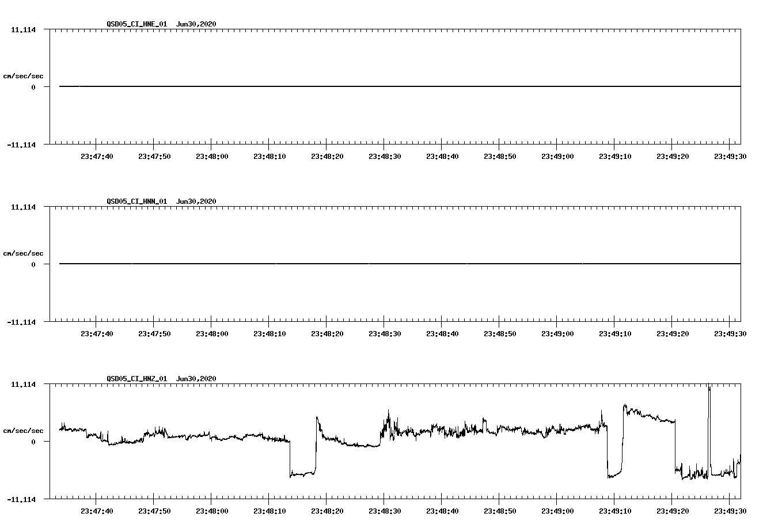
Task: Click -11.114 lower limit on HNE plot
Action: pos(21,145)
